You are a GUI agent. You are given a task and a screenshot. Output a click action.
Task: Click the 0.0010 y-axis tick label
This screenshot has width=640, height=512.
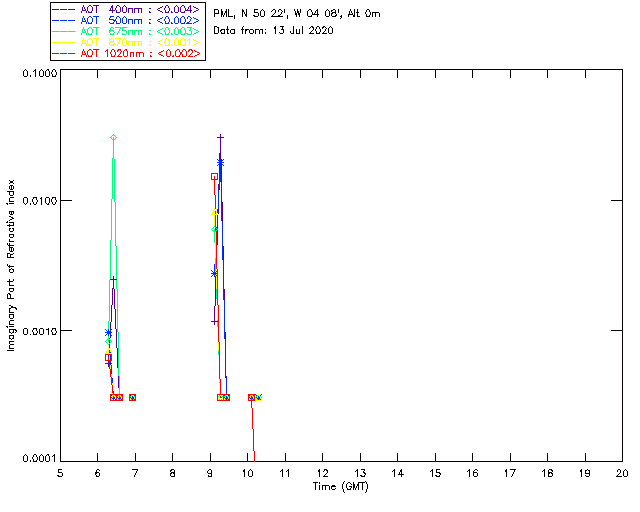pyautogui.click(x=39, y=331)
